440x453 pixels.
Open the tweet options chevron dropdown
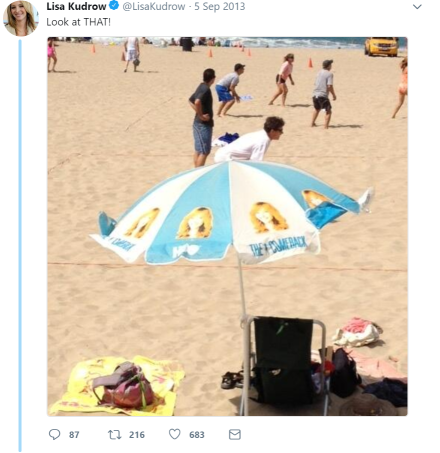tap(417, 7)
